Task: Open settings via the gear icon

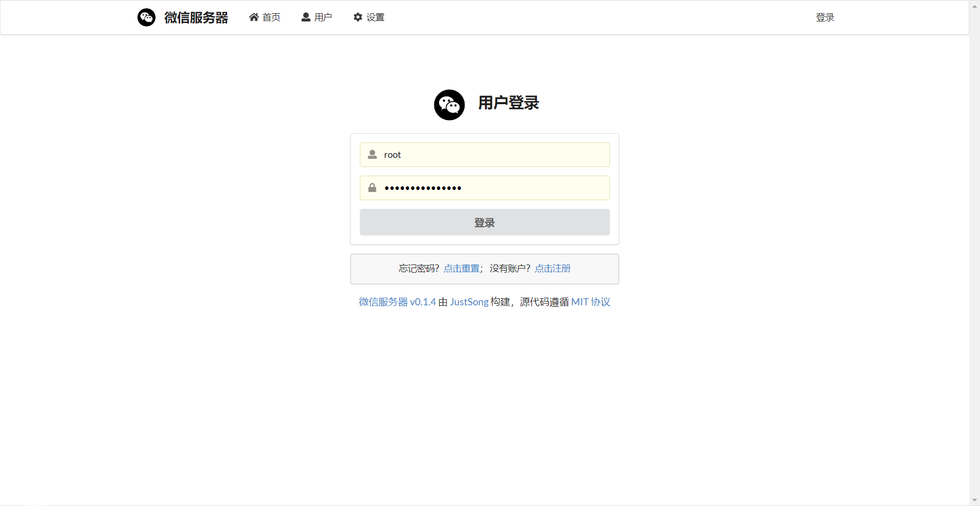Action: [x=358, y=17]
